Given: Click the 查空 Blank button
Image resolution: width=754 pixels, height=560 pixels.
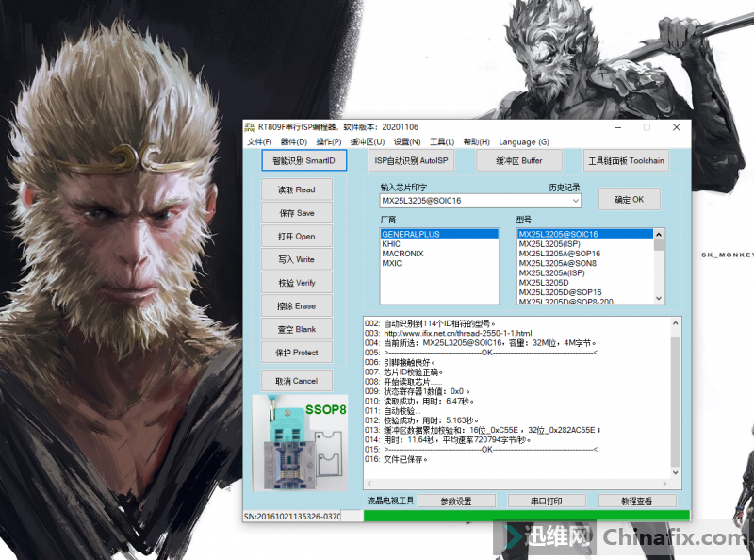Looking at the screenshot, I should click(x=297, y=329).
